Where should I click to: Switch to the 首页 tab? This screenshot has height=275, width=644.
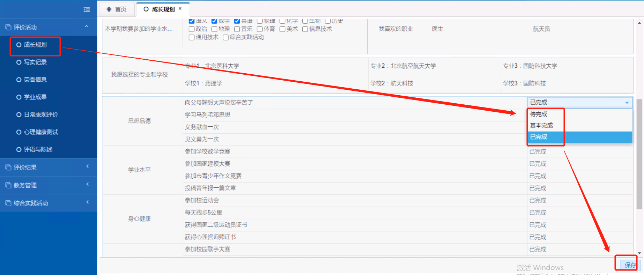pos(117,9)
